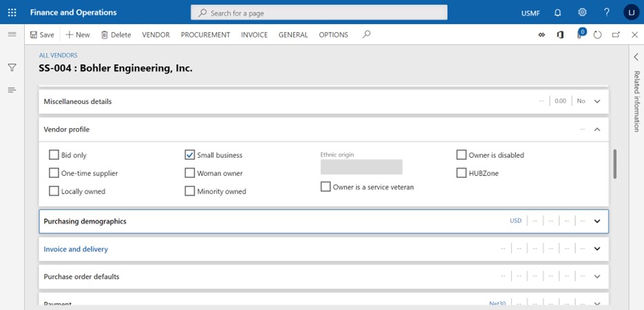Viewport: 644px width, 310px height.
Task: Click the vertical scrollbar thumb
Action: [614, 163]
